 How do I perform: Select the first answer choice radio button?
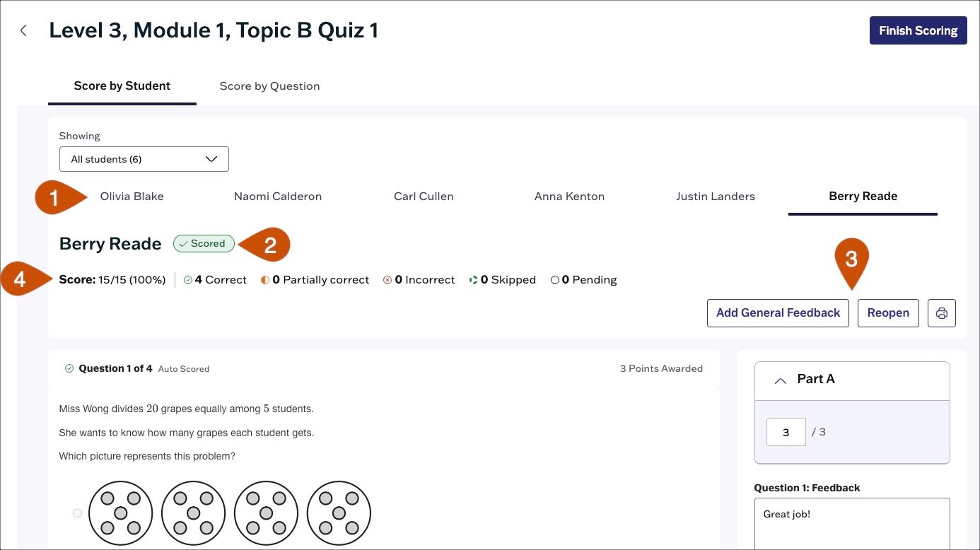click(x=78, y=513)
